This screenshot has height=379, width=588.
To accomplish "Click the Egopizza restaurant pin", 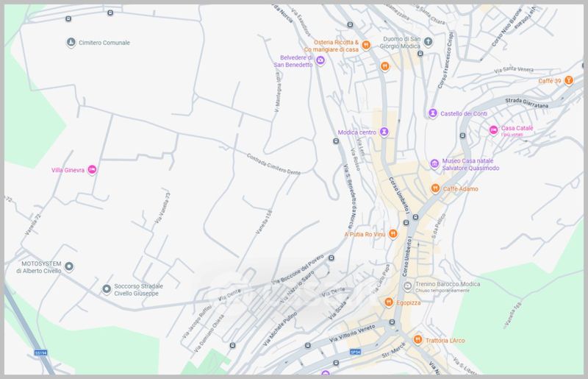I will (389, 302).
